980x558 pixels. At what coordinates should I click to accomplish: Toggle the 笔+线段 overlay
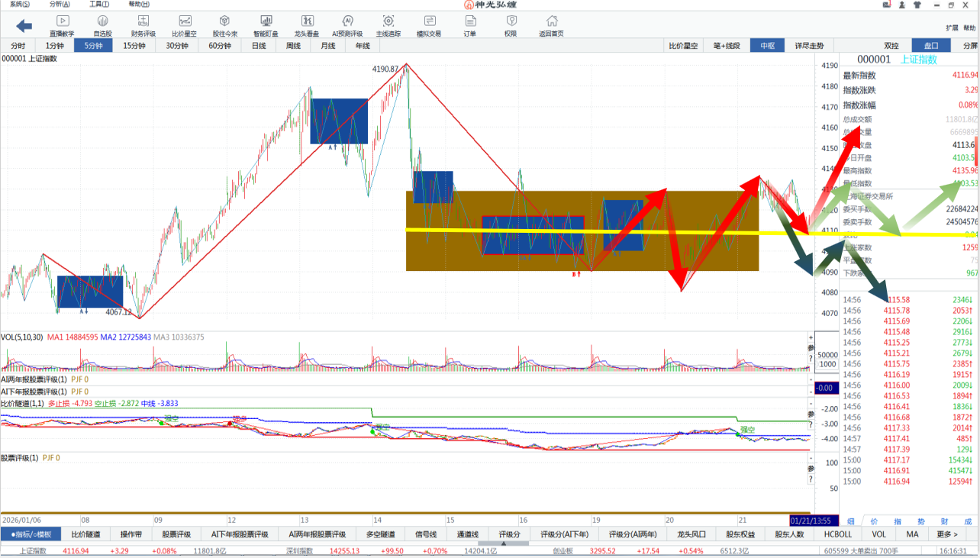726,46
